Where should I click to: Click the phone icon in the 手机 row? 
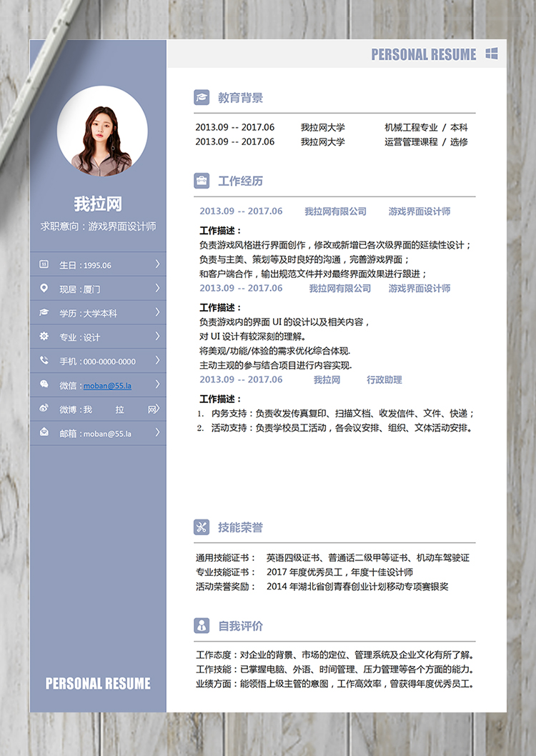coord(44,360)
